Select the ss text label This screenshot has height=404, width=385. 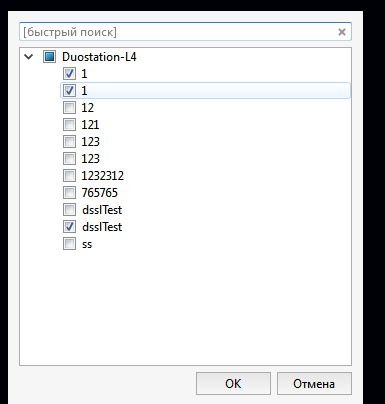[x=87, y=244]
